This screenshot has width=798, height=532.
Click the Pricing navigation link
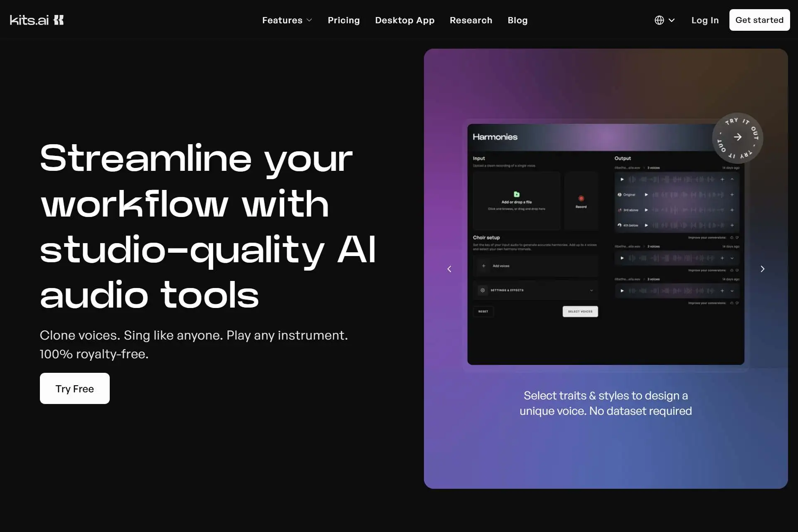[344, 20]
